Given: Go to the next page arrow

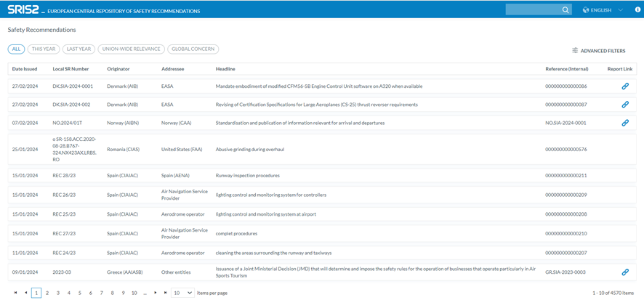Looking at the screenshot, I should [155, 293].
